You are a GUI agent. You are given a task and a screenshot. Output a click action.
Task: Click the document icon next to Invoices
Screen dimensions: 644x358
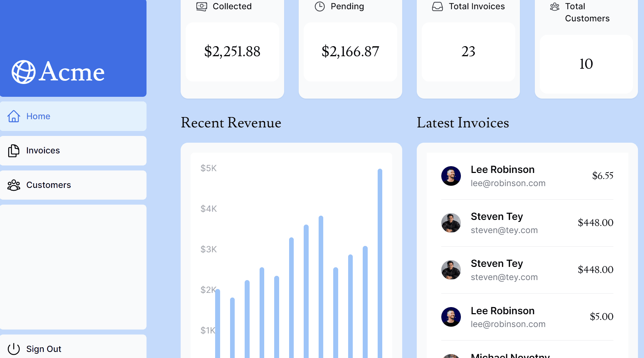coord(14,151)
